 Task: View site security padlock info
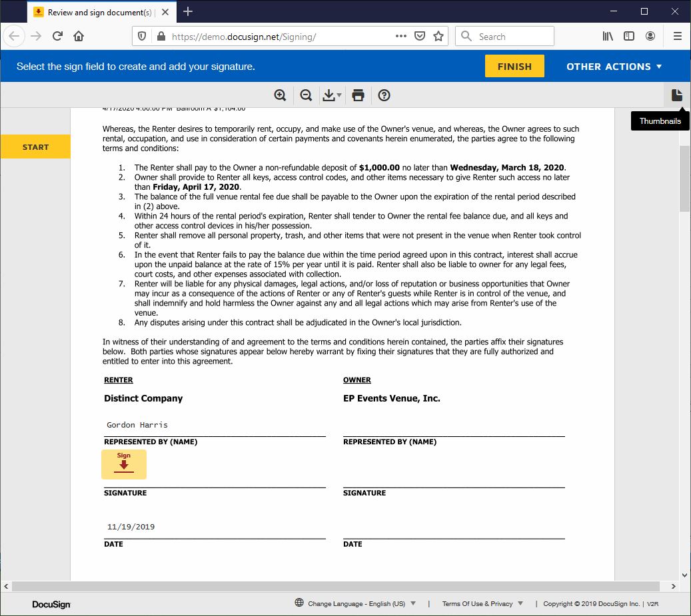coord(161,36)
